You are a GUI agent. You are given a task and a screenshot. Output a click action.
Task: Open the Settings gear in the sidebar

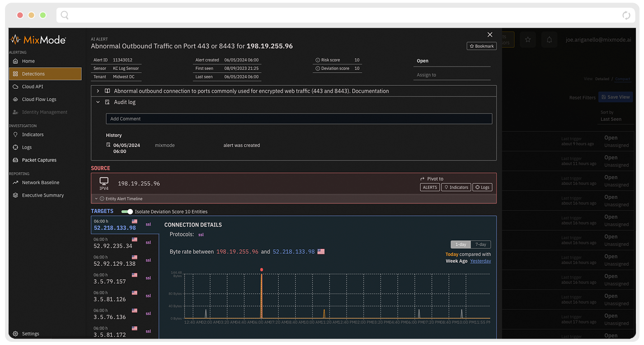click(15, 334)
